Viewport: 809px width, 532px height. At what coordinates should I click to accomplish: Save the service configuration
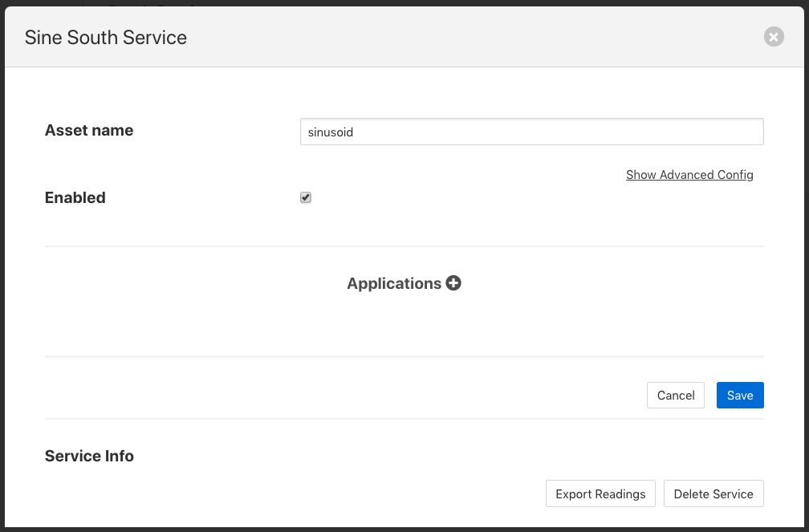coord(739,395)
